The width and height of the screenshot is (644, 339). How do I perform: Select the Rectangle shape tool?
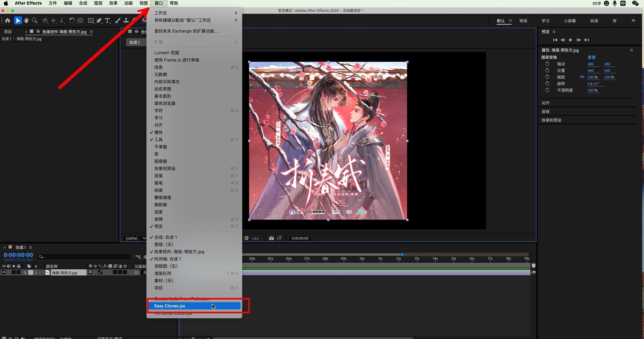[x=91, y=21]
